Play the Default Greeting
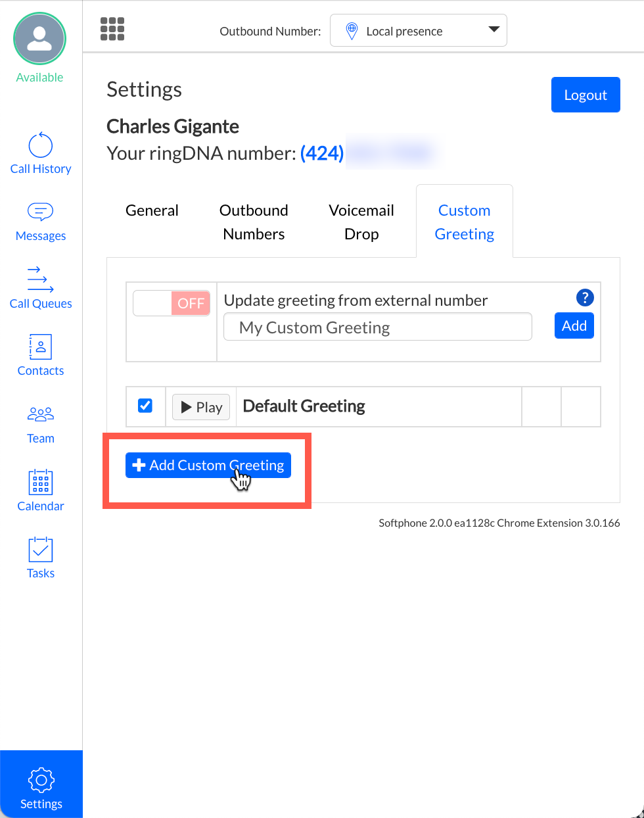Image resolution: width=644 pixels, height=818 pixels. click(201, 407)
